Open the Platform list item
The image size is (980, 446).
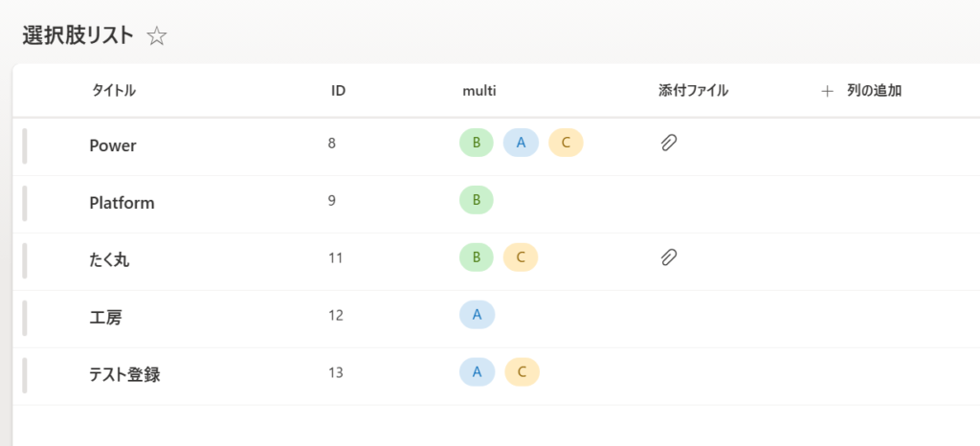point(122,203)
